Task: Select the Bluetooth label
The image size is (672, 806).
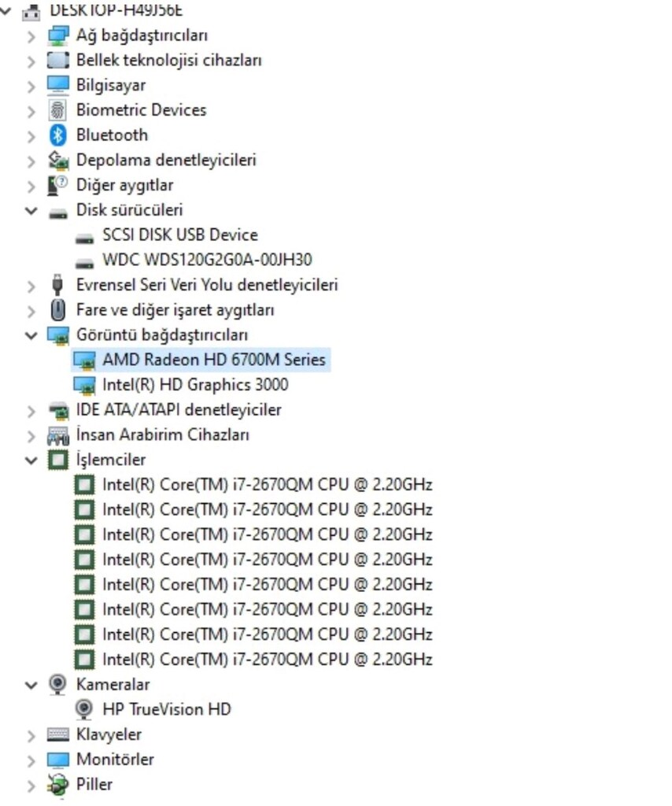Action: [x=112, y=135]
